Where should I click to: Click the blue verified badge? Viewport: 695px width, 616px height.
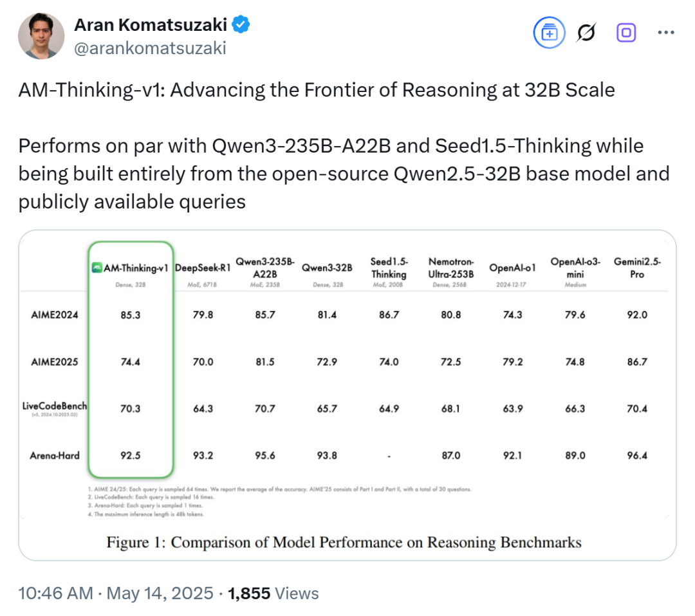241,24
